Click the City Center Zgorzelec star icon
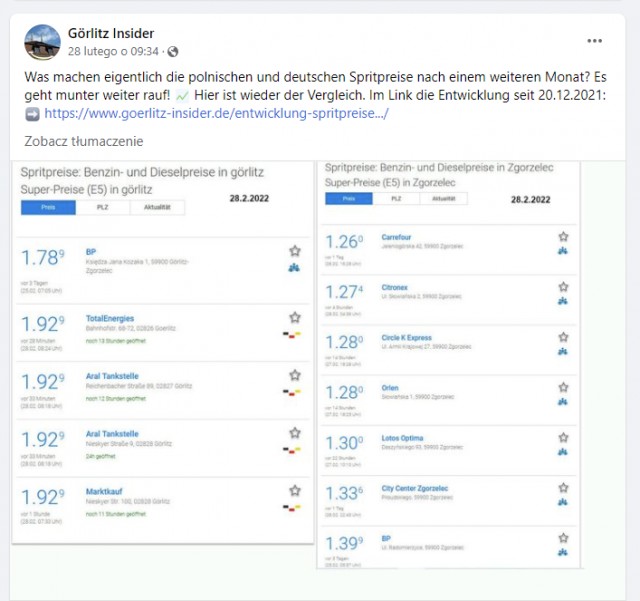This screenshot has height=601, width=640. tap(563, 487)
